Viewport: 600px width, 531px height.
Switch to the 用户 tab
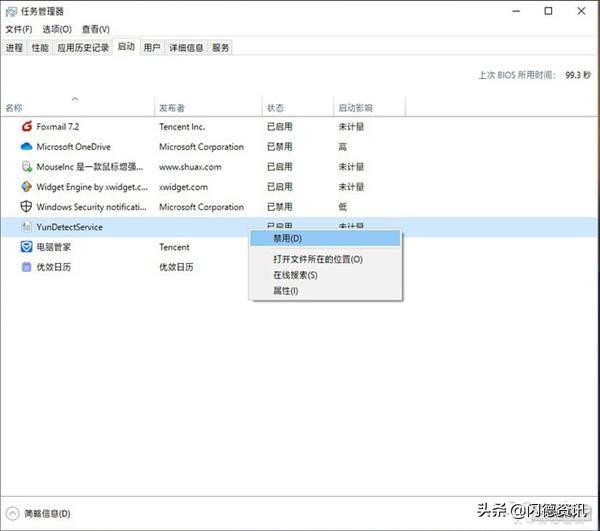click(x=152, y=47)
